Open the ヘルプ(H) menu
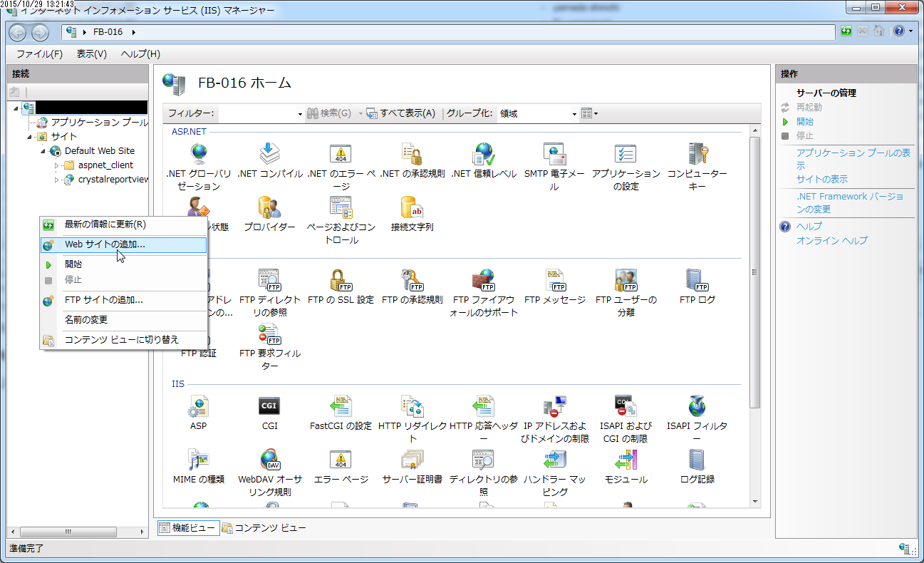The height and width of the screenshot is (563, 924). pyautogui.click(x=140, y=54)
